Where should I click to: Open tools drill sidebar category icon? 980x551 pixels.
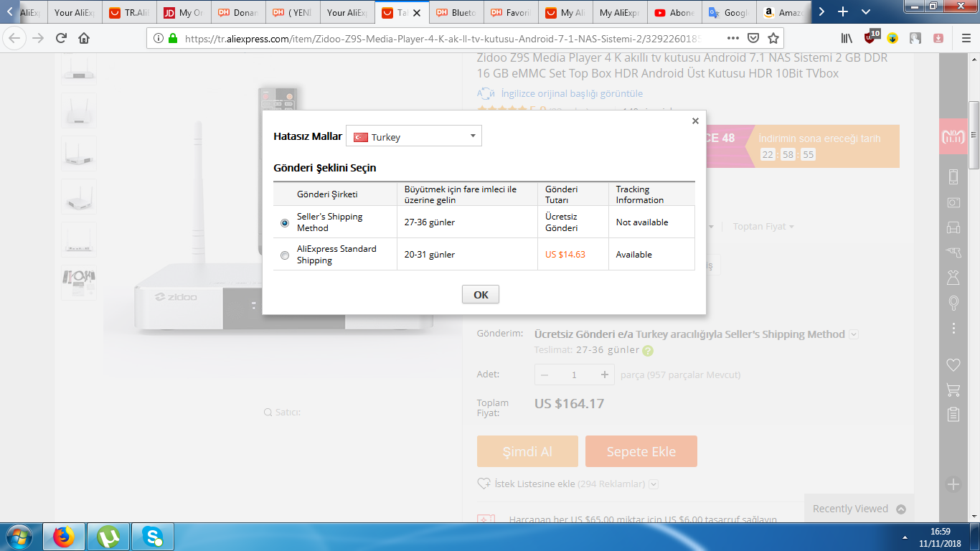click(953, 252)
